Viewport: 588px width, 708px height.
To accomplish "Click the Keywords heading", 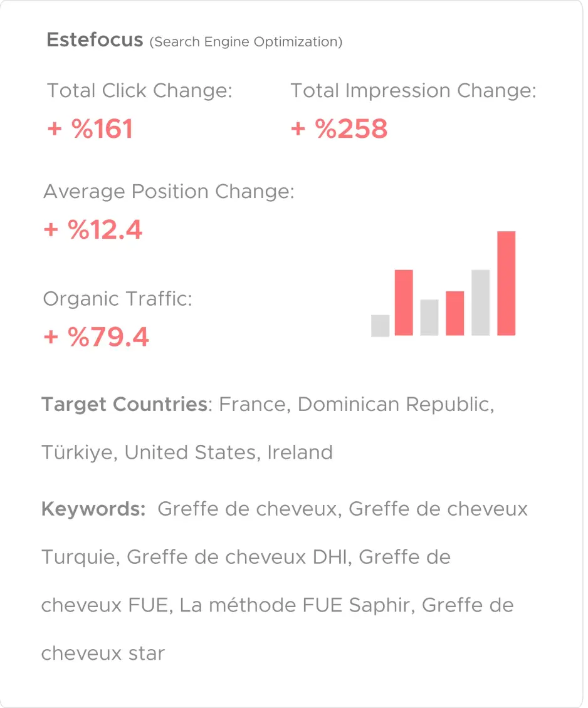I will click(93, 508).
